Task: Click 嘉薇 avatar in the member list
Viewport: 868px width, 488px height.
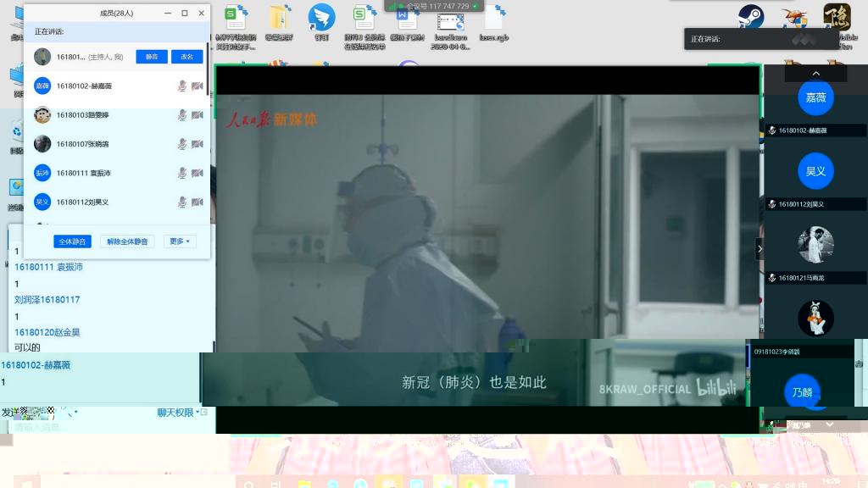Action: coord(42,86)
